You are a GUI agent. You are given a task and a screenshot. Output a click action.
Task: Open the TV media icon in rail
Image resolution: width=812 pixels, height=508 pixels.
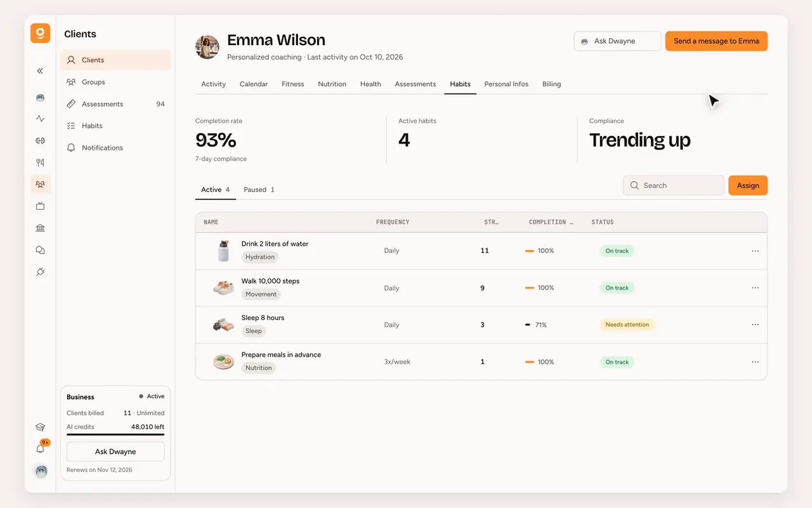pos(40,206)
